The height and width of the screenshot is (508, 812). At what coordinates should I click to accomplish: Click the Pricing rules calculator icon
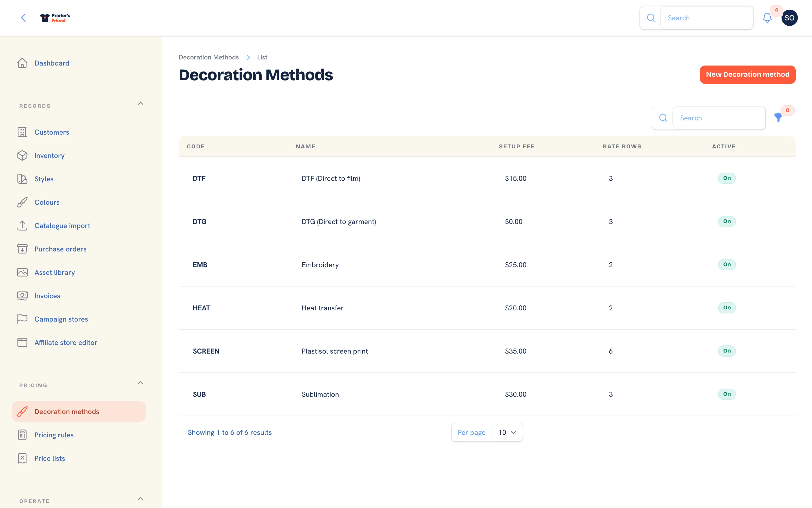[x=23, y=435]
